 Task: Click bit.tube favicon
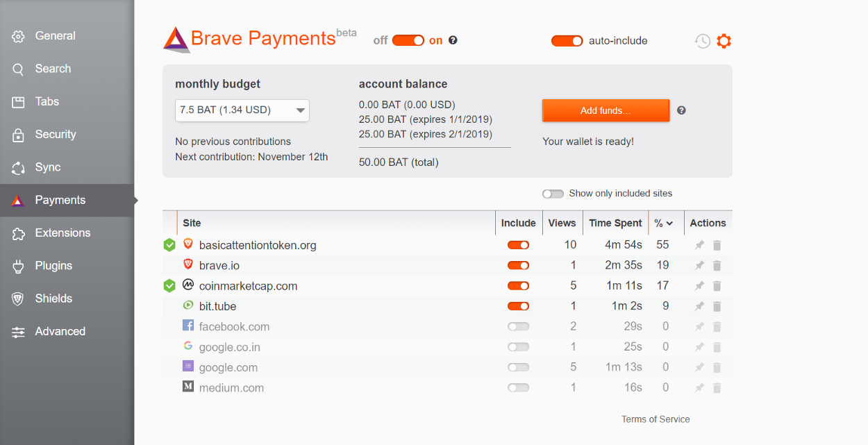coord(187,305)
